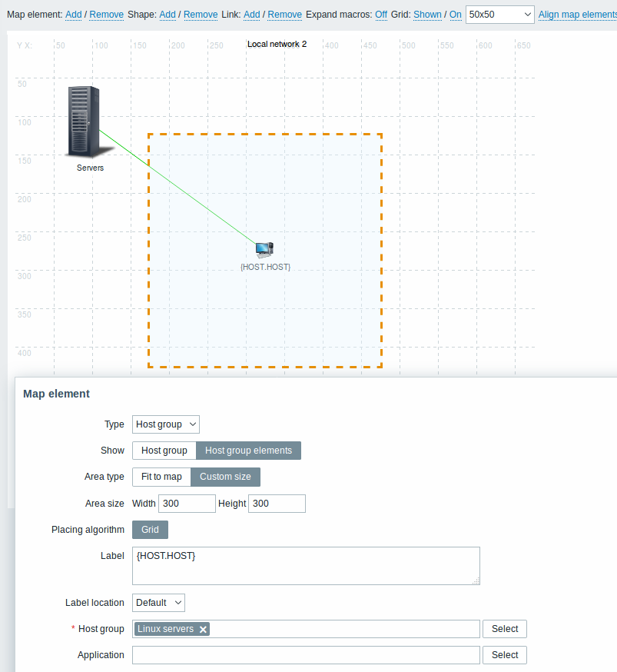Expand the 50x50 grid size dropdown

(x=499, y=15)
